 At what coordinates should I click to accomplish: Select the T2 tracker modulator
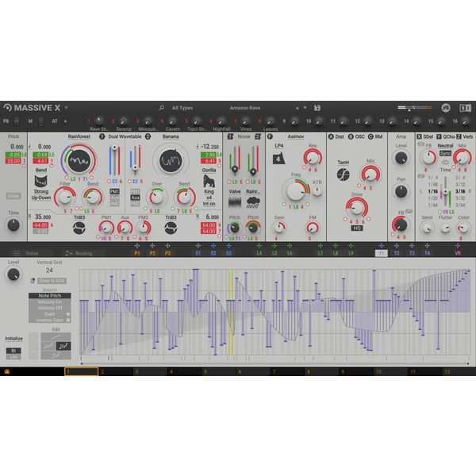point(397,253)
